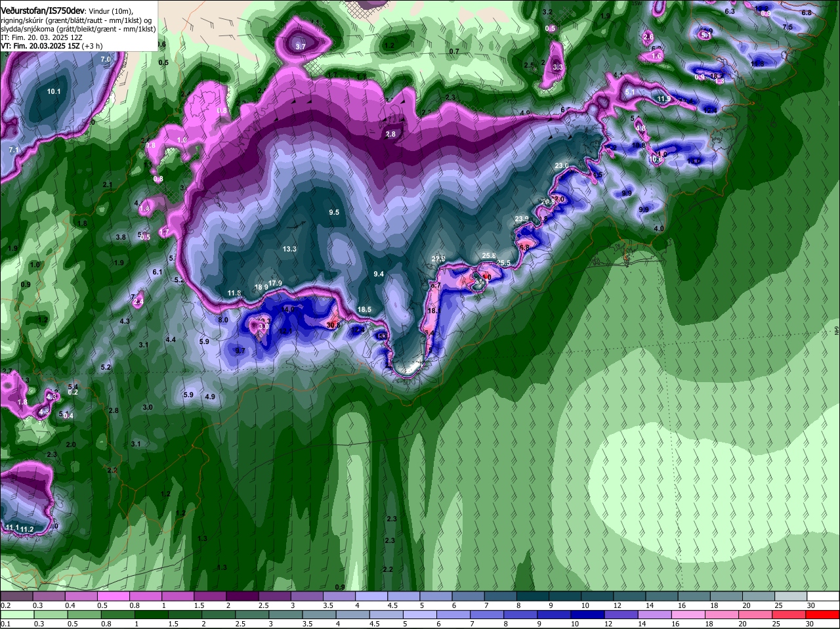Click the Veðurstofan/IS750dev title text
The image size is (840, 629).
tap(43, 11)
